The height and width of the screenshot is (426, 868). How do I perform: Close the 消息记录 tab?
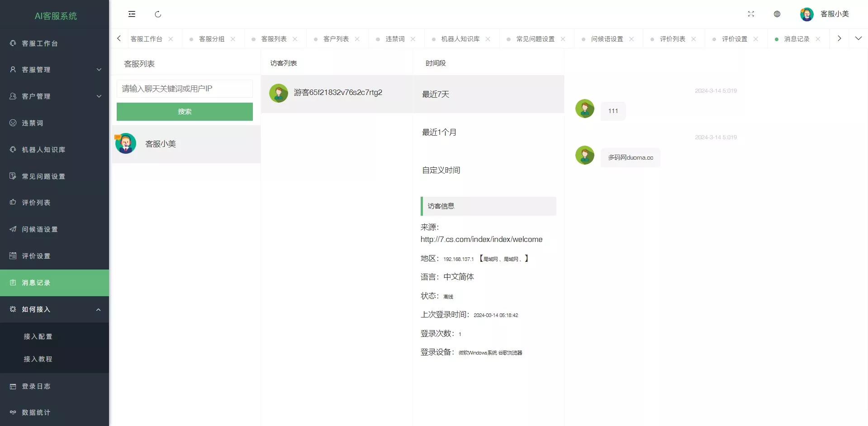pyautogui.click(x=818, y=39)
